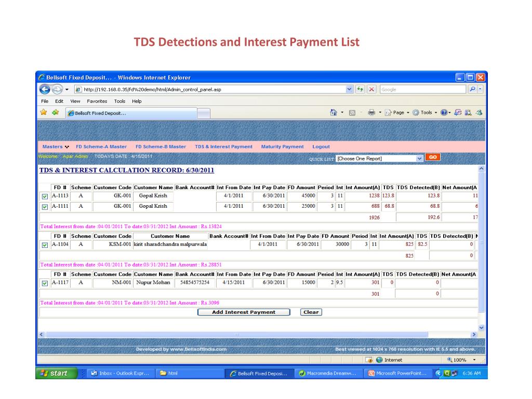Click the Windows Start button
Image resolution: width=532 pixels, height=399 pixels.
(x=55, y=374)
